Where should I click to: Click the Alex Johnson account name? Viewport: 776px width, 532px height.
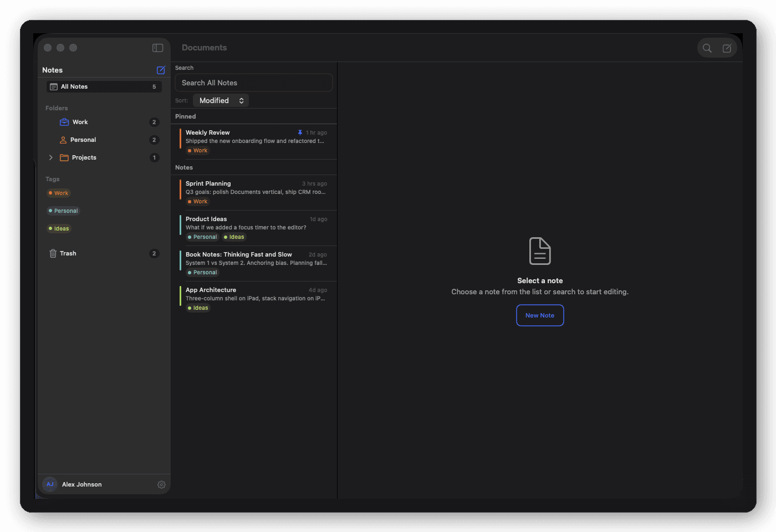(82, 484)
